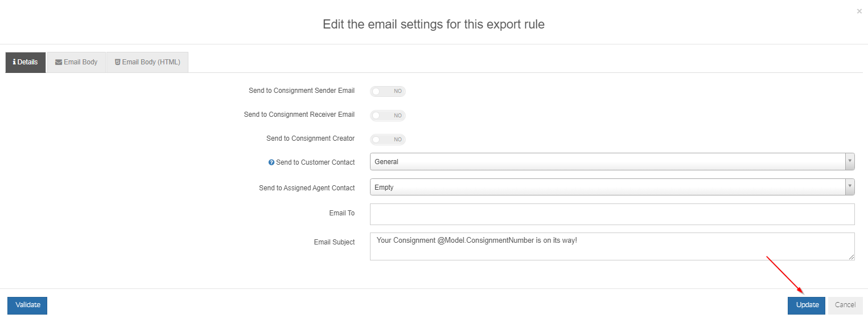This screenshot has width=868, height=318.
Task: Switch to the Email Body tab
Action: (76, 62)
